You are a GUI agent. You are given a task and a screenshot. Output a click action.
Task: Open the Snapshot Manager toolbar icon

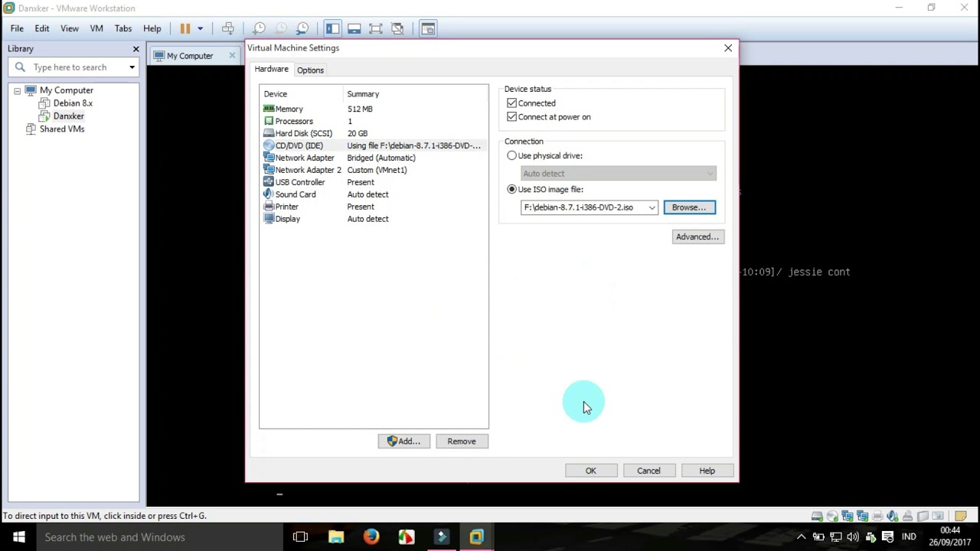coord(302,28)
